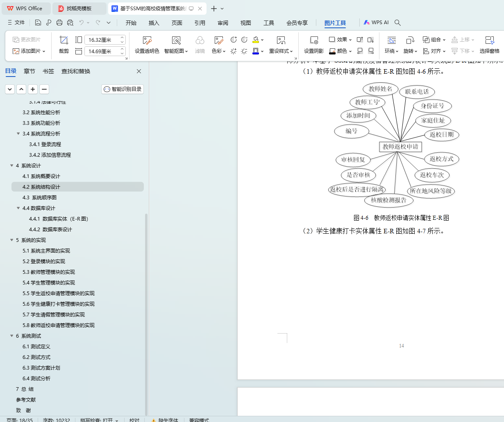Click the Save document icon
Viewport: 504px width, 422px height.
click(38, 23)
